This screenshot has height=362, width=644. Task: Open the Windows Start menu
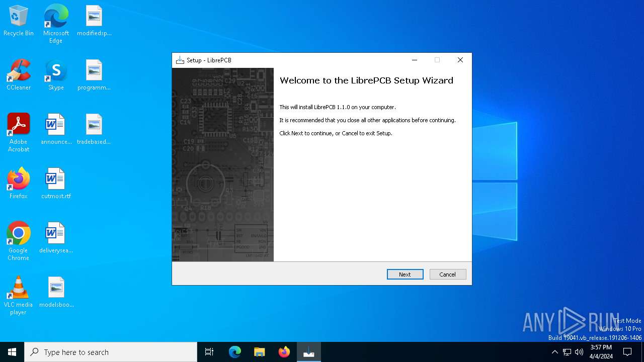[12, 352]
